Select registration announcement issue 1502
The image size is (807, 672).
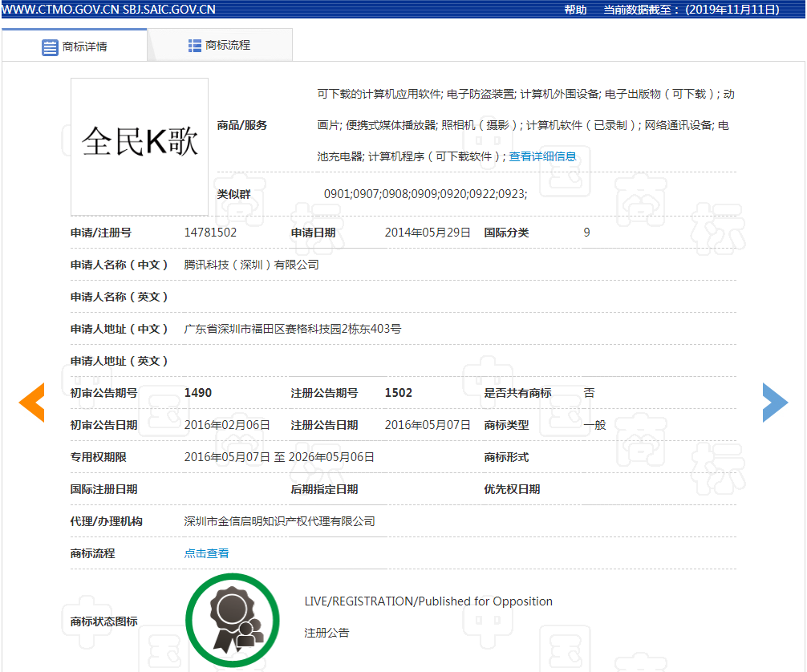coord(399,393)
